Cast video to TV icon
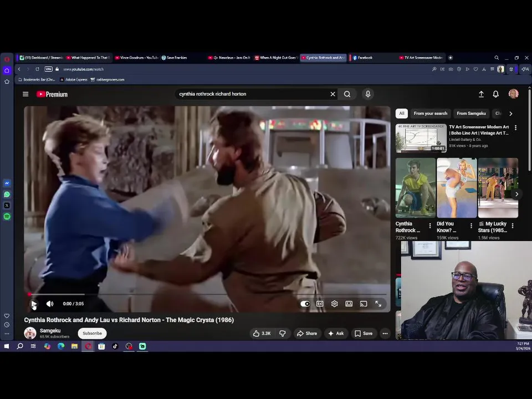Screen dimensions: 532x399 click(364, 304)
